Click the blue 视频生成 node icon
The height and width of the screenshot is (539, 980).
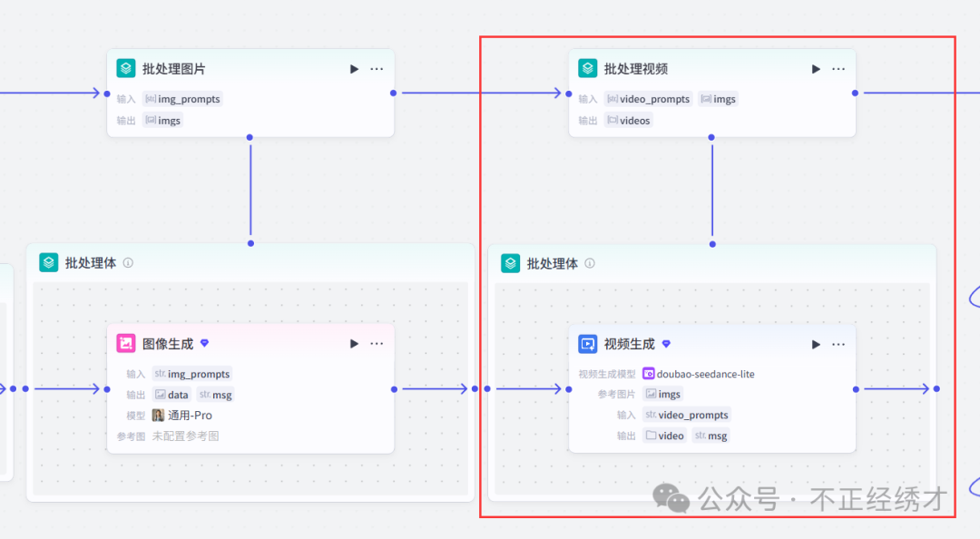[x=588, y=344]
